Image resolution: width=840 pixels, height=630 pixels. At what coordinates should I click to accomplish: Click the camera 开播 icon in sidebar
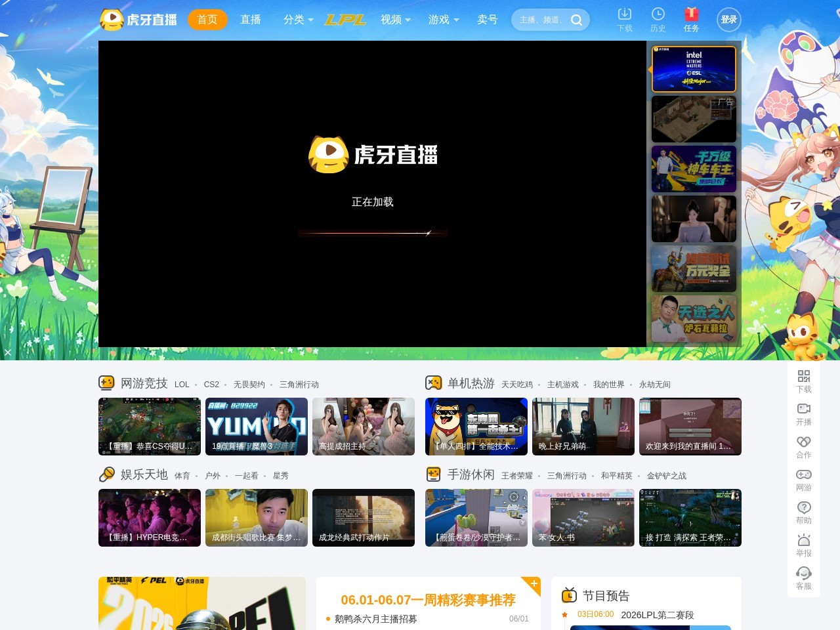tap(804, 409)
